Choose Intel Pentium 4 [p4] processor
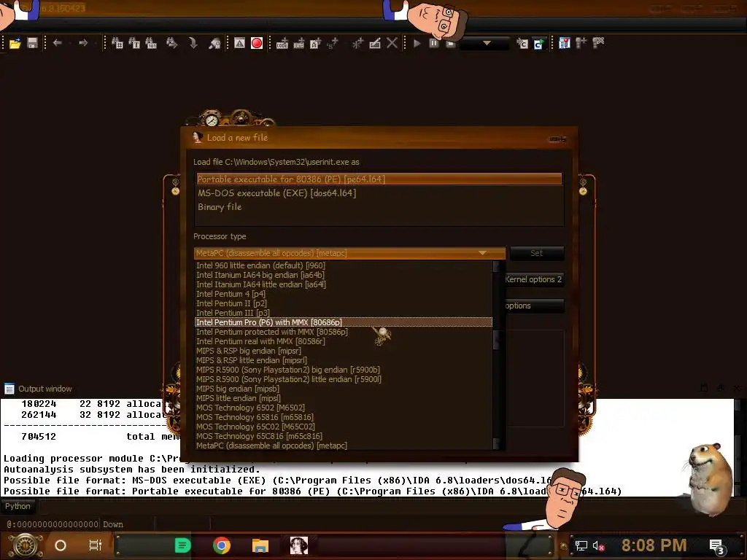Screen dimensions: 747x560 click(344, 294)
